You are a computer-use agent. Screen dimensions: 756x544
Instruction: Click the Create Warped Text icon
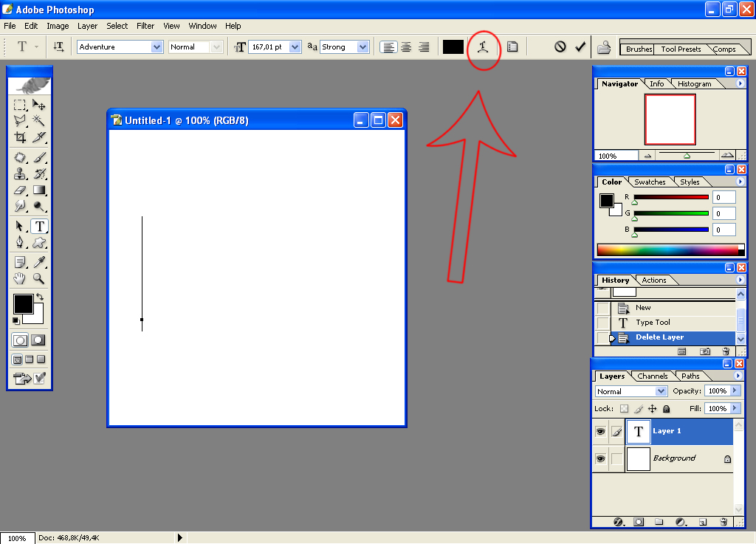coord(483,47)
